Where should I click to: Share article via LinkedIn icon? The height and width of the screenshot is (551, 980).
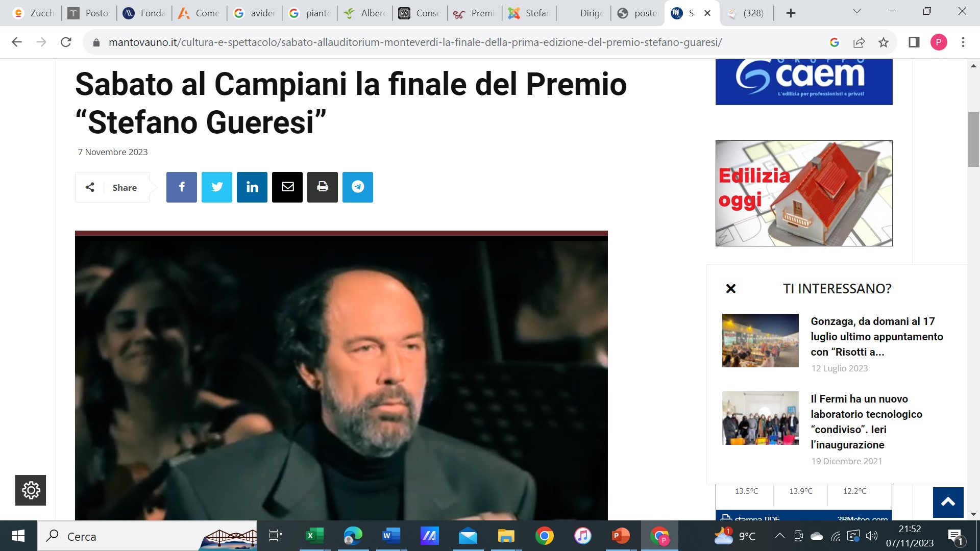point(252,187)
